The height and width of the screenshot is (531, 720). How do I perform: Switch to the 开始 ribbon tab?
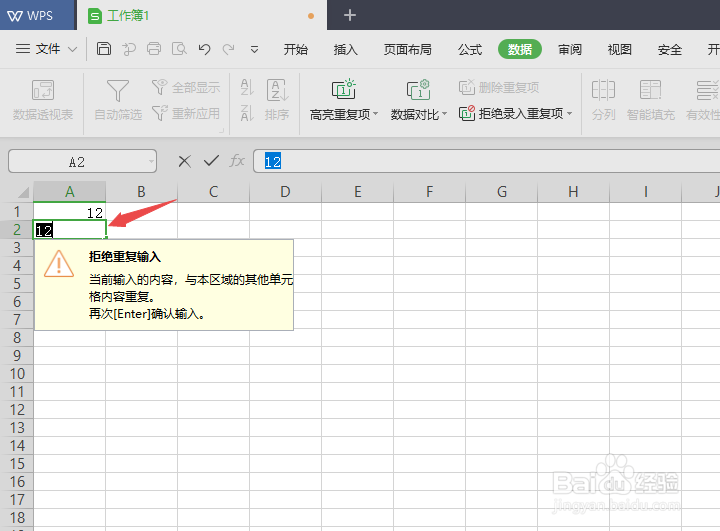coord(295,49)
